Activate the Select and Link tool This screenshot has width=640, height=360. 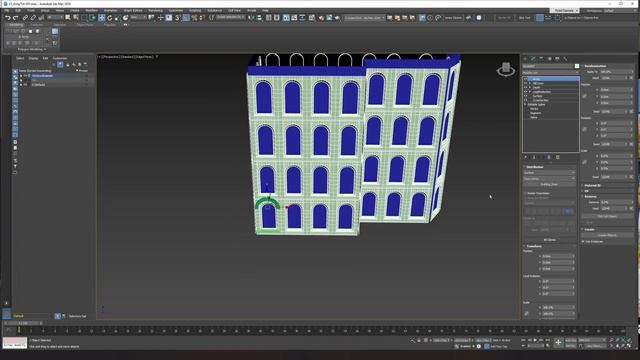tap(25, 18)
